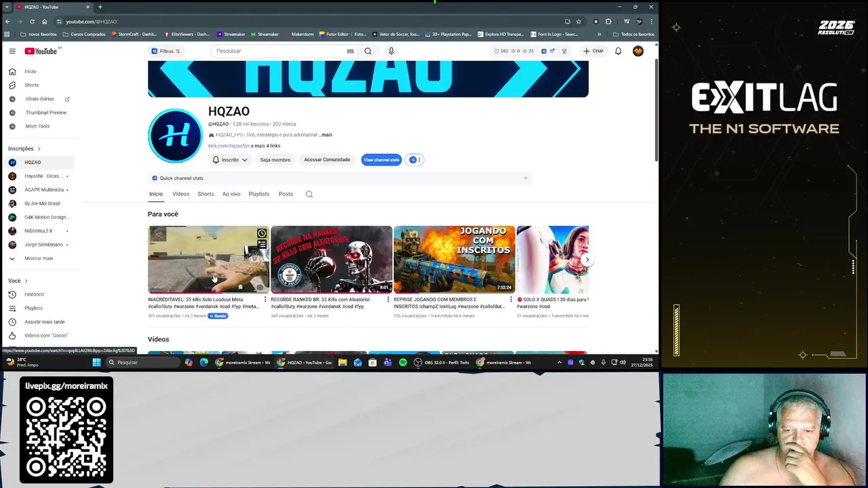This screenshot has width=868, height=488.
Task: Click the YouTube search input field
Action: tap(280, 51)
